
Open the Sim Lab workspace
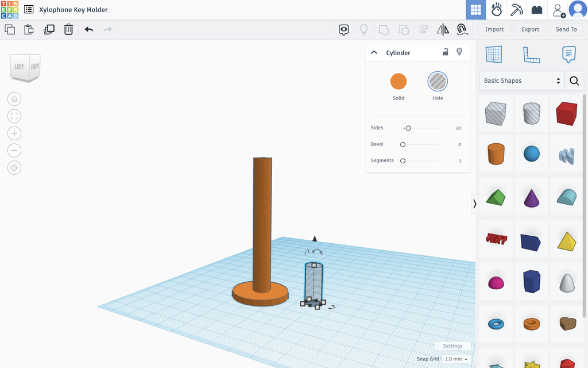[497, 10]
